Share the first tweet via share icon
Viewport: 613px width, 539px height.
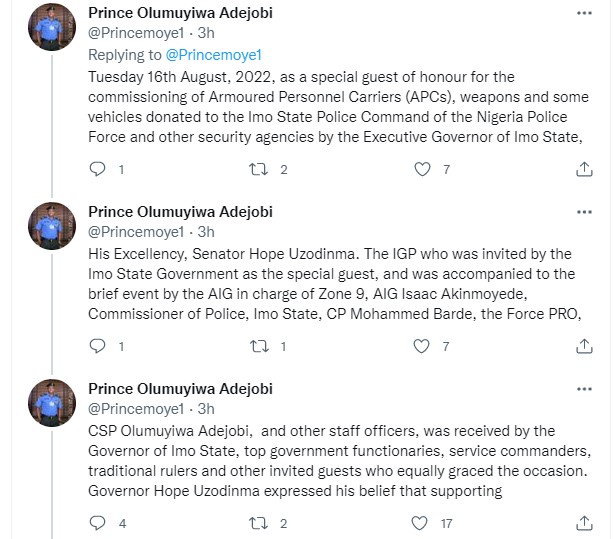coord(584,170)
